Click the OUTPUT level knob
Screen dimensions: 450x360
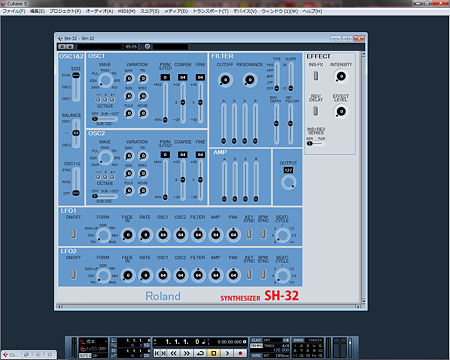click(288, 183)
